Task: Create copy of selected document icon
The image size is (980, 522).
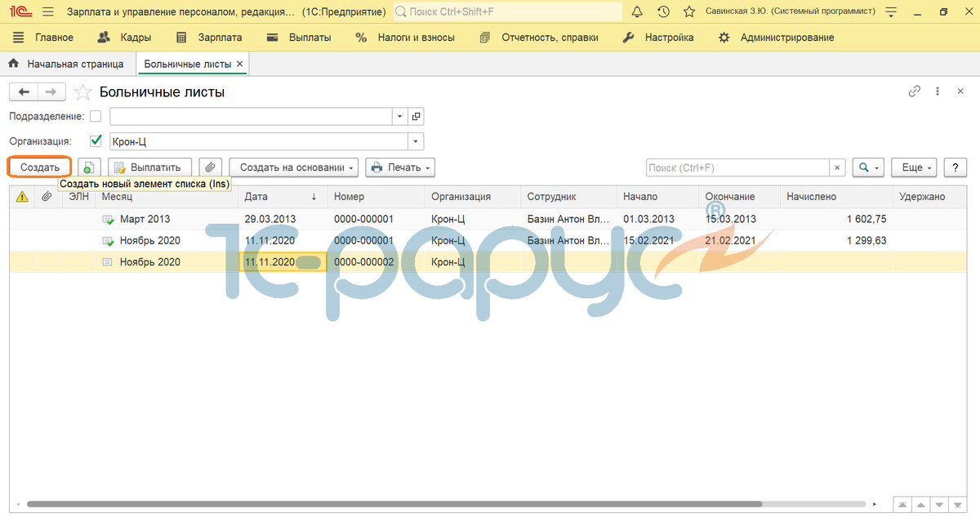Action: [88, 167]
